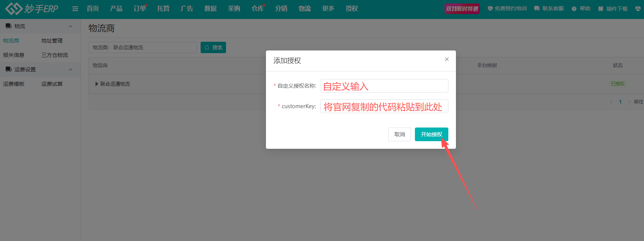
Task: Open 免费预约培训 training link
Action: (x=507, y=8)
